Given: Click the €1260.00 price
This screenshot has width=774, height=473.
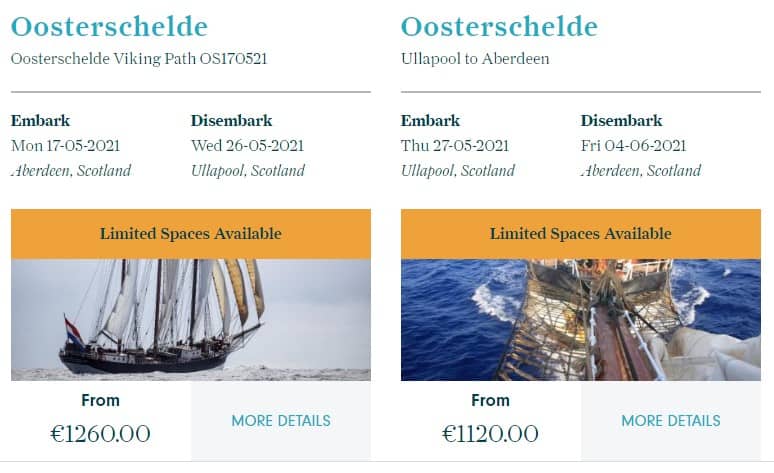Looking at the screenshot, I should [100, 434].
